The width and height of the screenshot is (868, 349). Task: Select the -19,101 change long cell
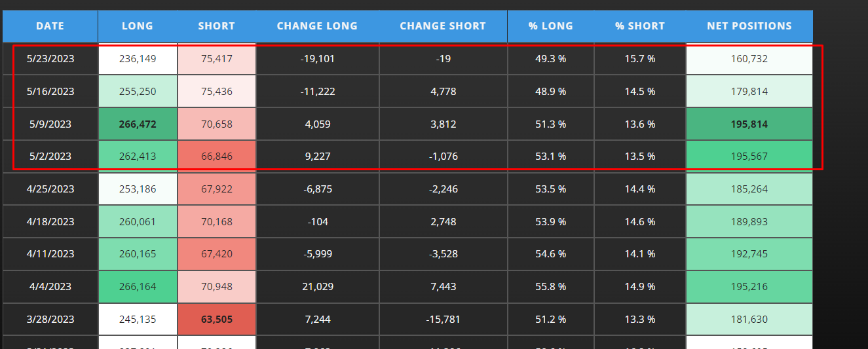pos(317,59)
